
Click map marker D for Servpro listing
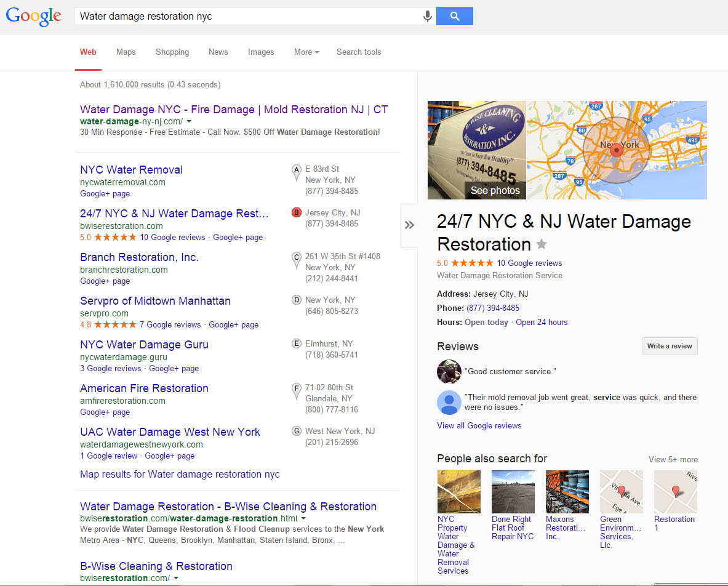coord(296,300)
